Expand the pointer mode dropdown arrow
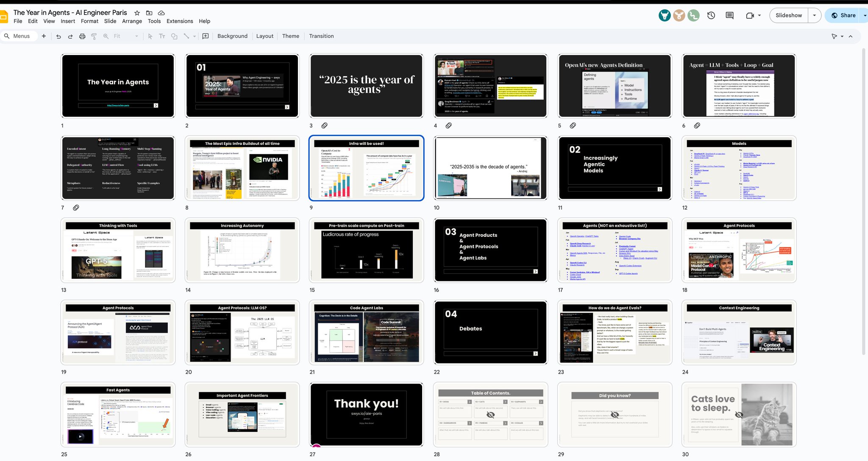The width and height of the screenshot is (868, 461). coord(842,36)
